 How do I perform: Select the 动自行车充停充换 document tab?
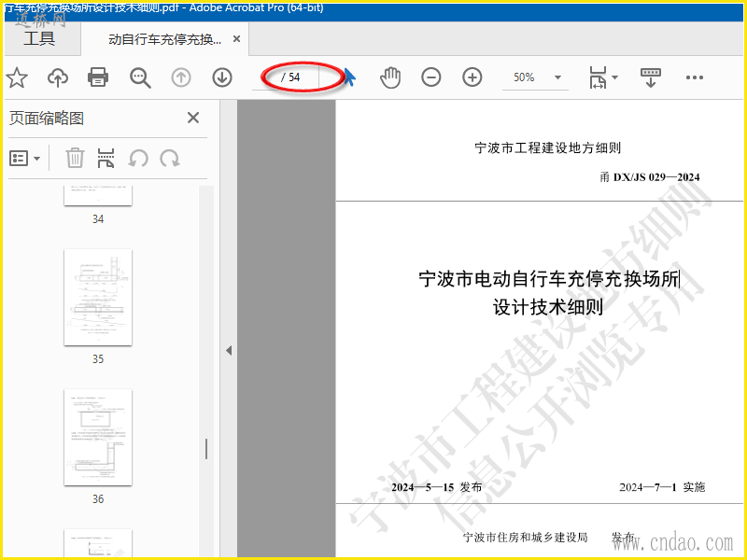tap(165, 39)
